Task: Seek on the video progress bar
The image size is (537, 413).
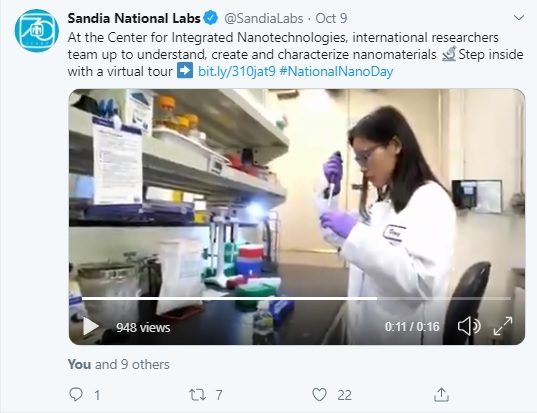Action: [x=296, y=299]
